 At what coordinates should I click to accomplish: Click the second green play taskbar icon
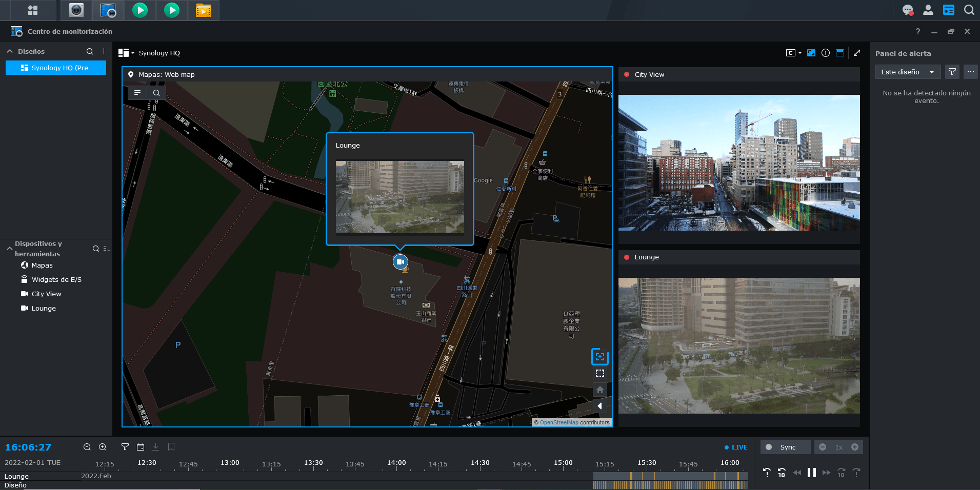coord(172,10)
